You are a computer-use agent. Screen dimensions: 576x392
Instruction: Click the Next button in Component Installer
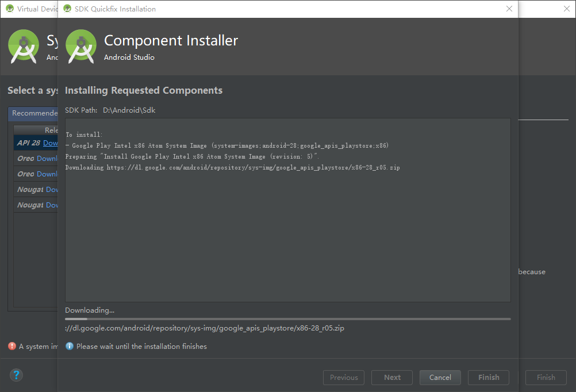[x=392, y=377]
